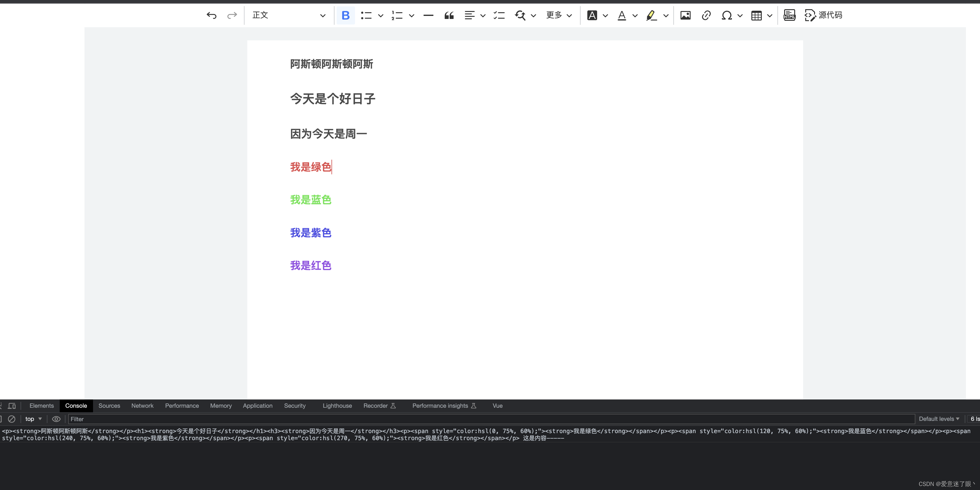The height and width of the screenshot is (490, 980).
Task: Switch to the Elements tab
Action: [41, 406]
